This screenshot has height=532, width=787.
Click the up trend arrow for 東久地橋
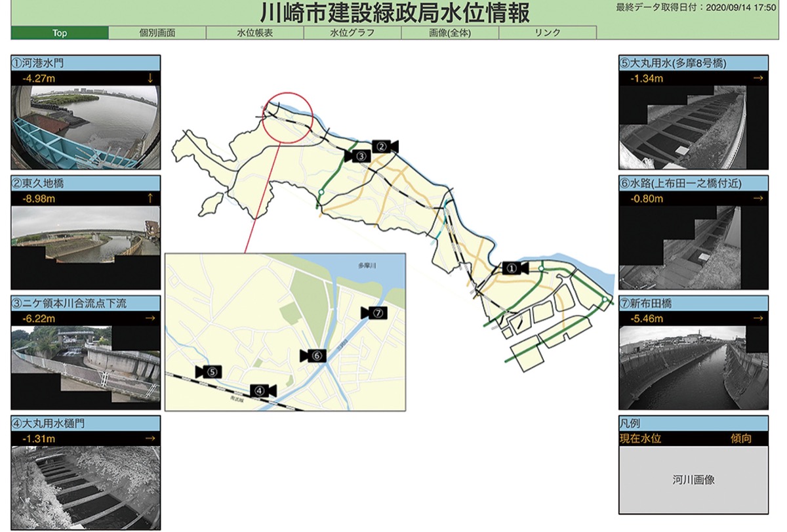(150, 198)
